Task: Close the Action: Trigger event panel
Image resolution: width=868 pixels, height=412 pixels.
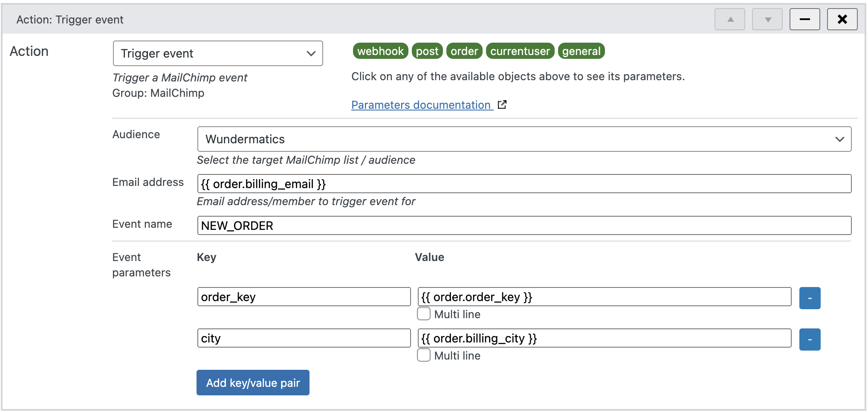Action: [842, 19]
